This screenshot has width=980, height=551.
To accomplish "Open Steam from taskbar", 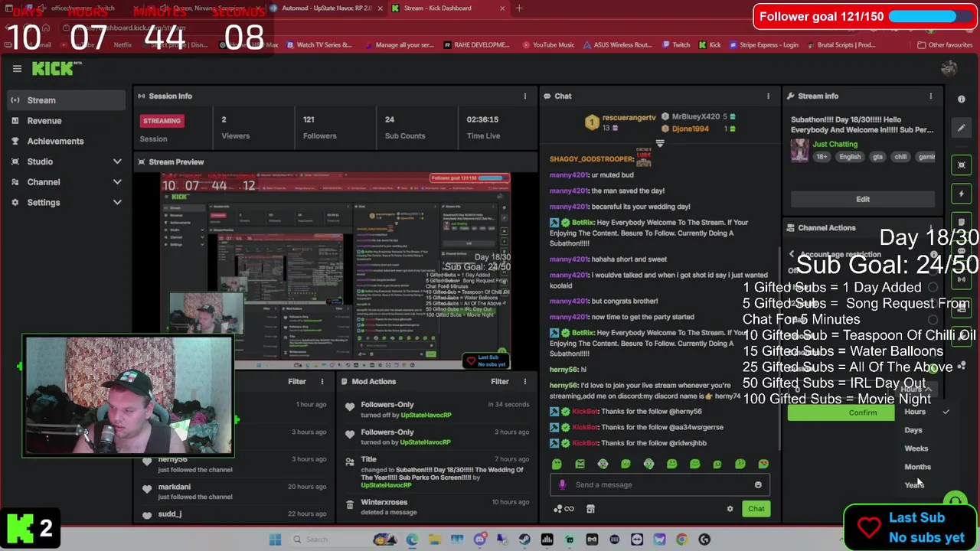I will (x=524, y=540).
